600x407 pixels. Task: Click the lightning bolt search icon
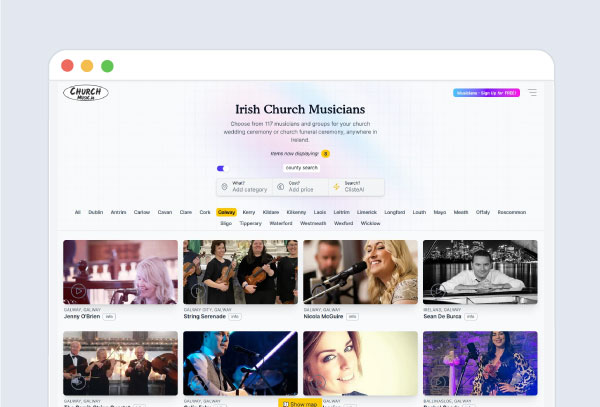[x=336, y=187]
